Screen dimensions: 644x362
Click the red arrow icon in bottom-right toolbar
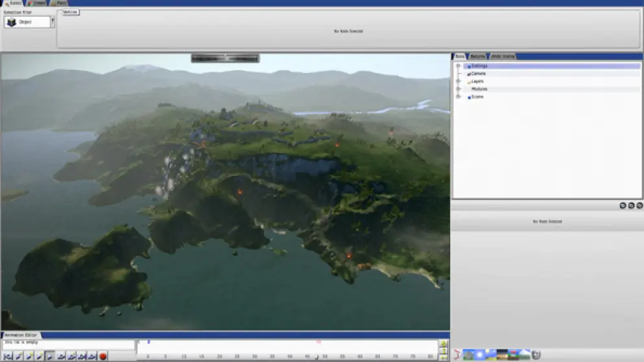(457, 355)
